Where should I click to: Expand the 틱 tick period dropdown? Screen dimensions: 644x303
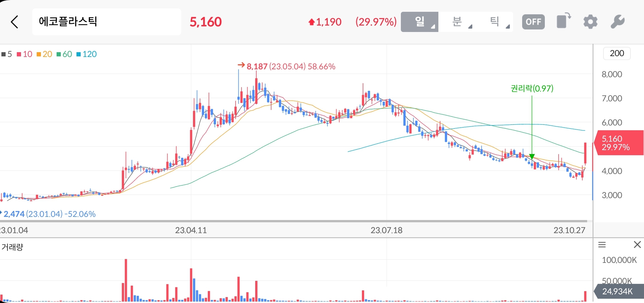pos(494,22)
